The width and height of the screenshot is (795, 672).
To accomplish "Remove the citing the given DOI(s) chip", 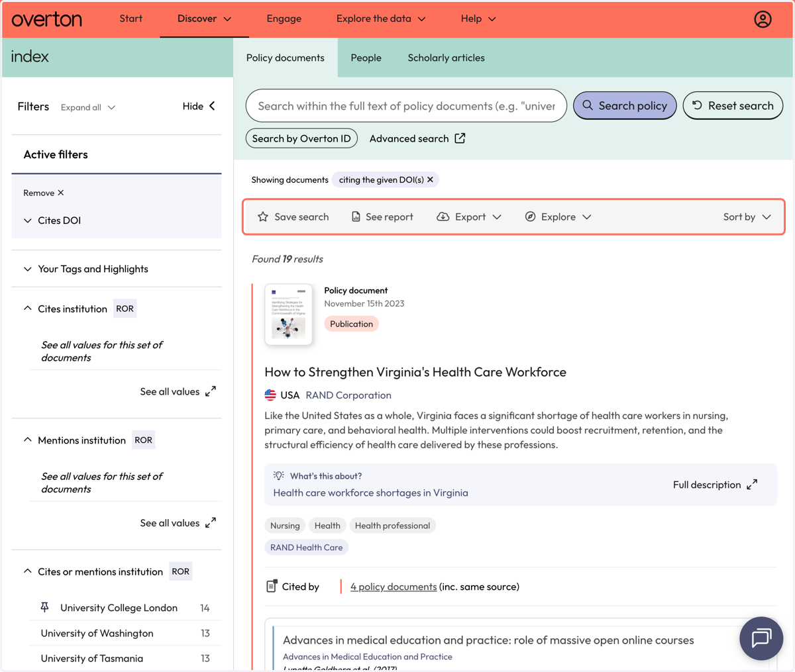I will (430, 179).
